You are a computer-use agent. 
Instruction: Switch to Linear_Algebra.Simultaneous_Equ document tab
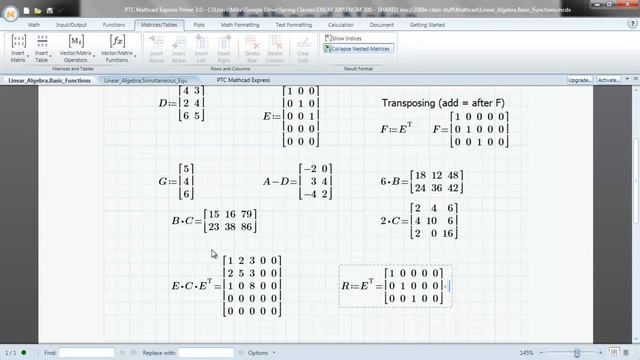146,80
